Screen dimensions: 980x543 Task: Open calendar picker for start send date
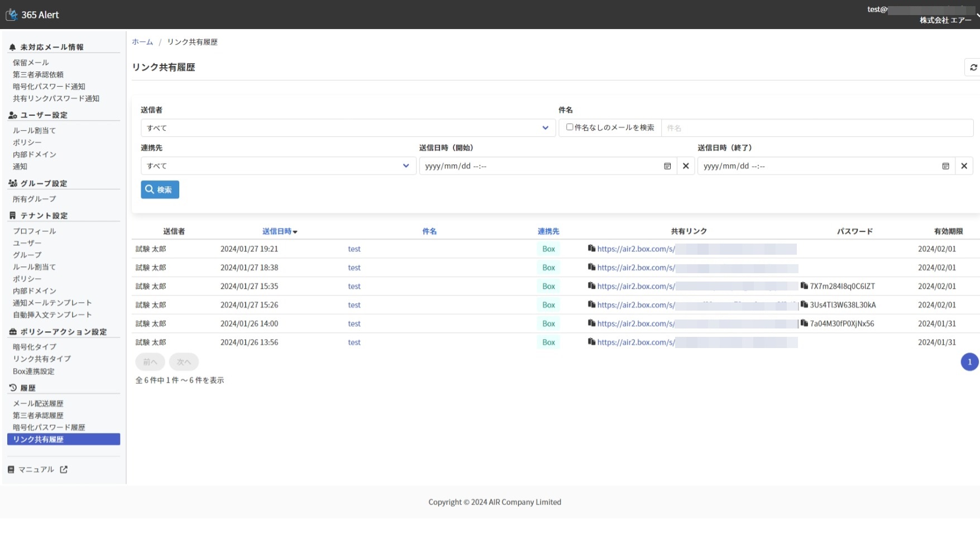point(667,166)
